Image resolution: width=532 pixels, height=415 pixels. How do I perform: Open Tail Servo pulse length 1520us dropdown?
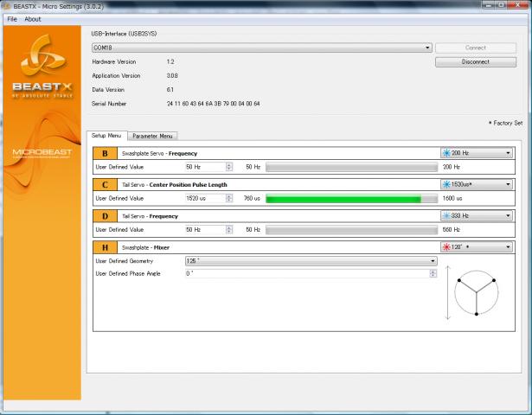click(477, 184)
